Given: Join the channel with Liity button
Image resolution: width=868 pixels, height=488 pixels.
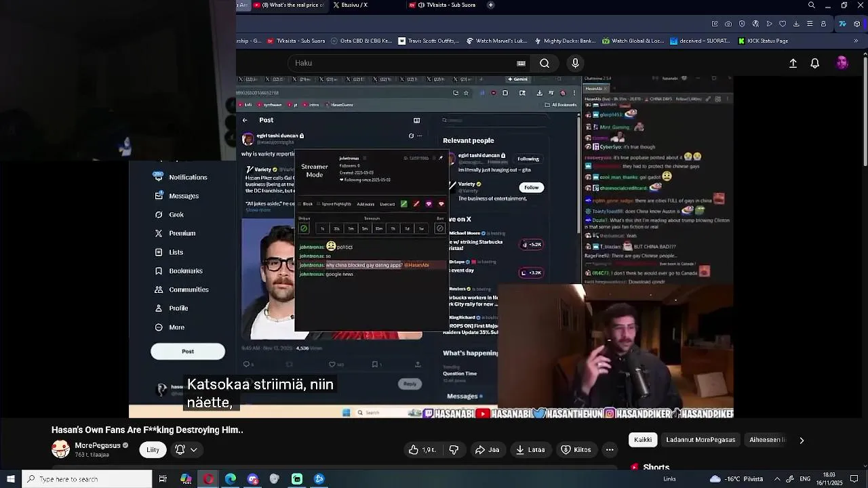Looking at the screenshot, I should tap(153, 449).
